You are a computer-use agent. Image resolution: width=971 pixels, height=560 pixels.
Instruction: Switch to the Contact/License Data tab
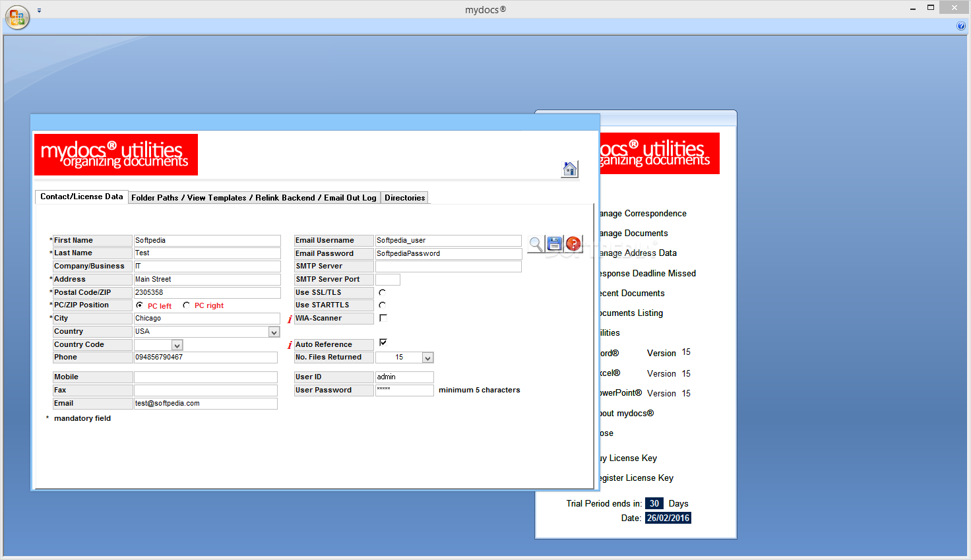coord(81,197)
